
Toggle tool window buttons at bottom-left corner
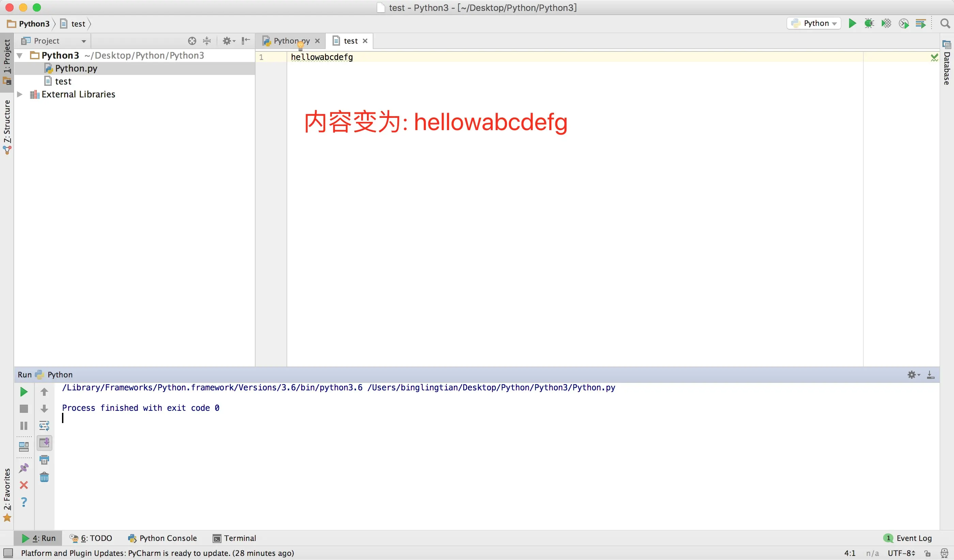tap(8, 553)
